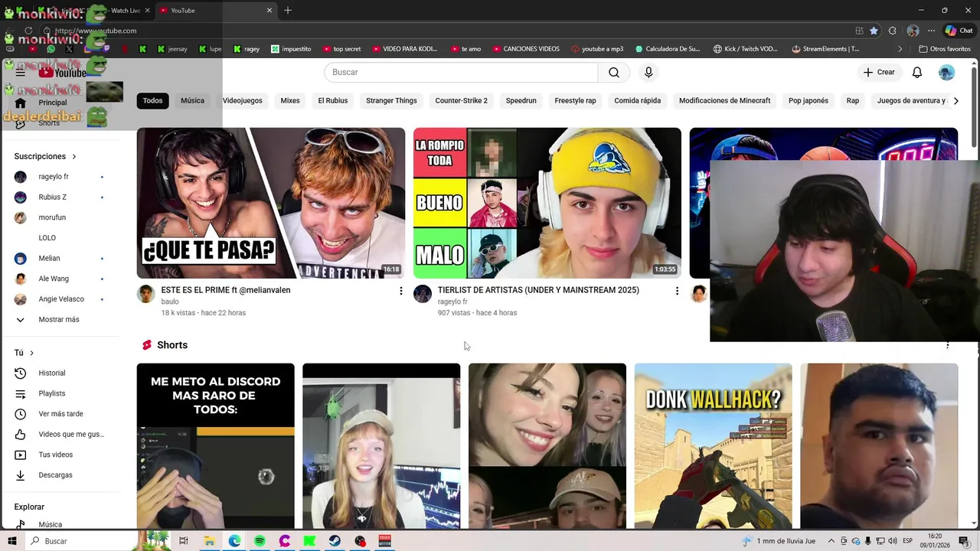The height and width of the screenshot is (551, 980).
Task: Open DONK WALLHACK? short
Action: click(714, 446)
